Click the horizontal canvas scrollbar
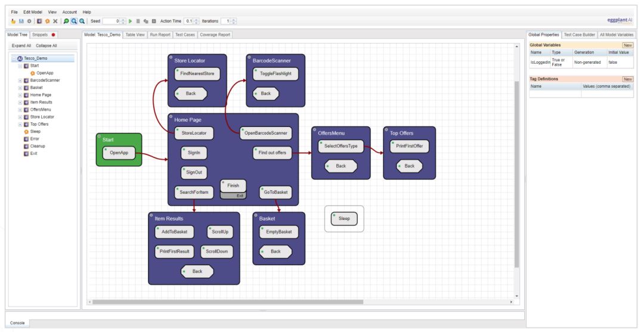The width and height of the screenshot is (644, 332). (228, 302)
